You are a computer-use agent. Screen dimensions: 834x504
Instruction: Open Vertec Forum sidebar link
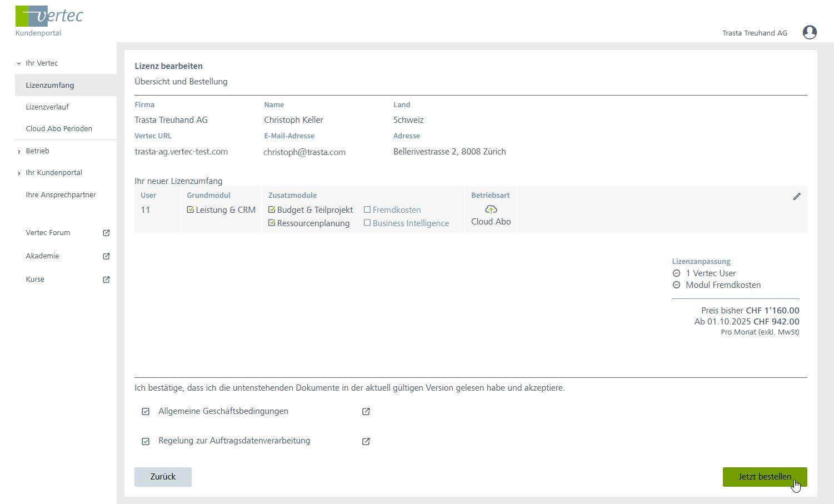tap(48, 232)
